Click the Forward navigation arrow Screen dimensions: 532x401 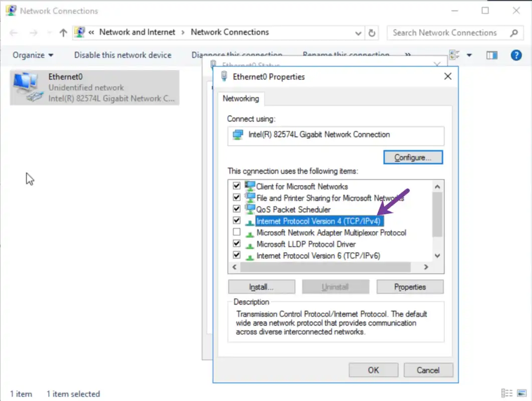(33, 33)
